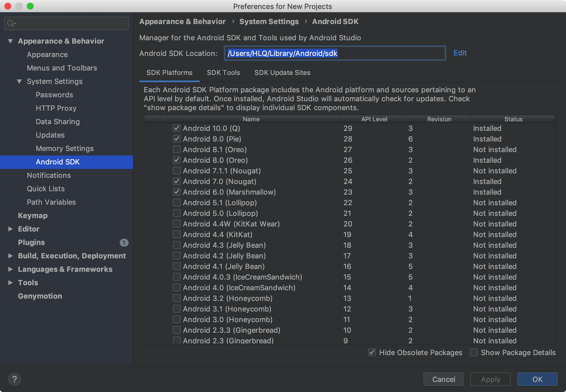Click System Settings in the breadcrumb
This screenshot has width=566, height=392.
(269, 22)
